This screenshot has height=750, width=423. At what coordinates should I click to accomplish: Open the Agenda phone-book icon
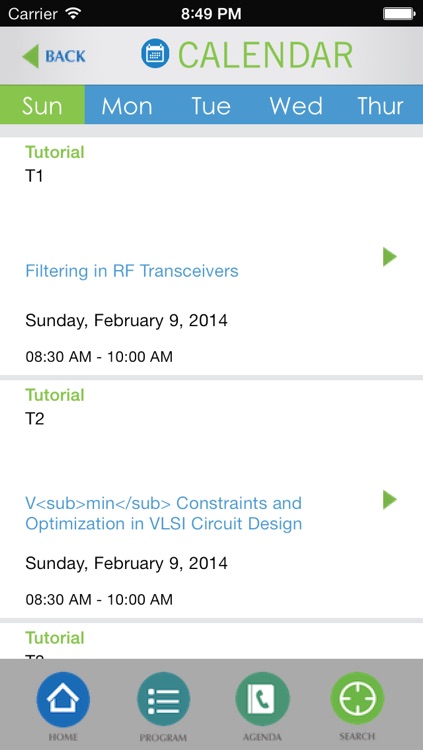[262, 698]
